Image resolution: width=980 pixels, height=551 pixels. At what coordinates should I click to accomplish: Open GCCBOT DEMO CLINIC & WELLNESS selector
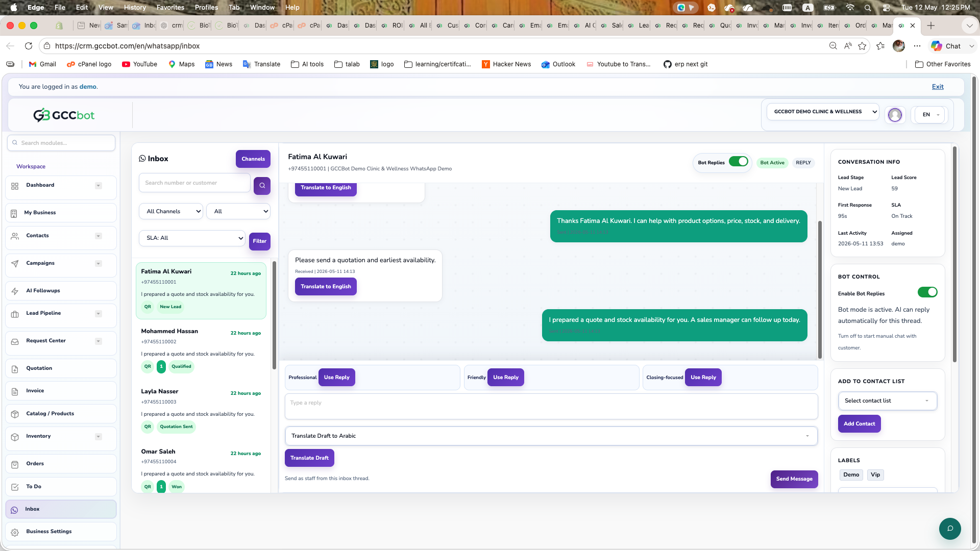pyautogui.click(x=823, y=112)
